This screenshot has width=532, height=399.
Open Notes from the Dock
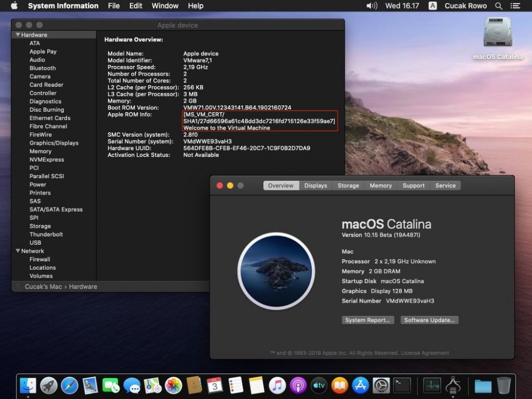click(256, 386)
